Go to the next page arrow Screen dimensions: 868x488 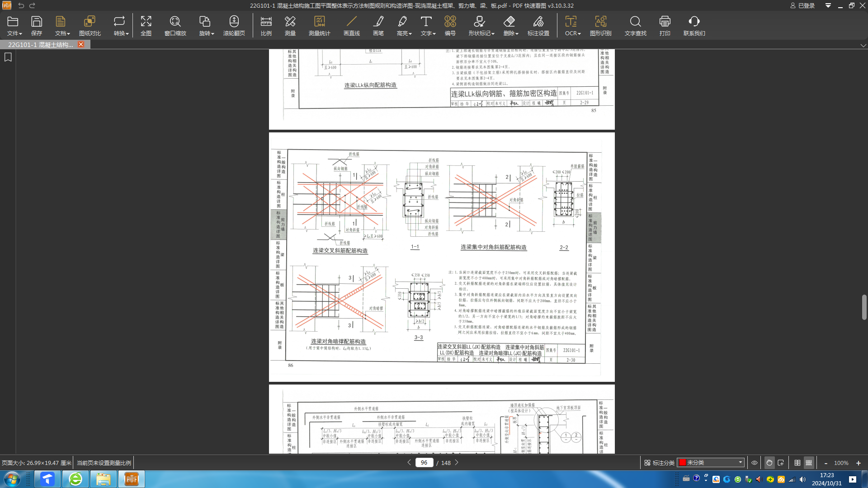[457, 463]
